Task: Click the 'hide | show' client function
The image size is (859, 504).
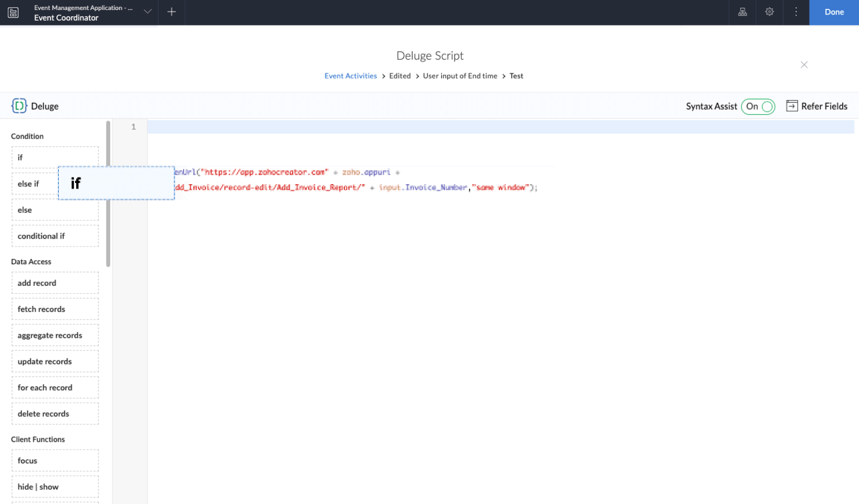Action: tap(55, 486)
